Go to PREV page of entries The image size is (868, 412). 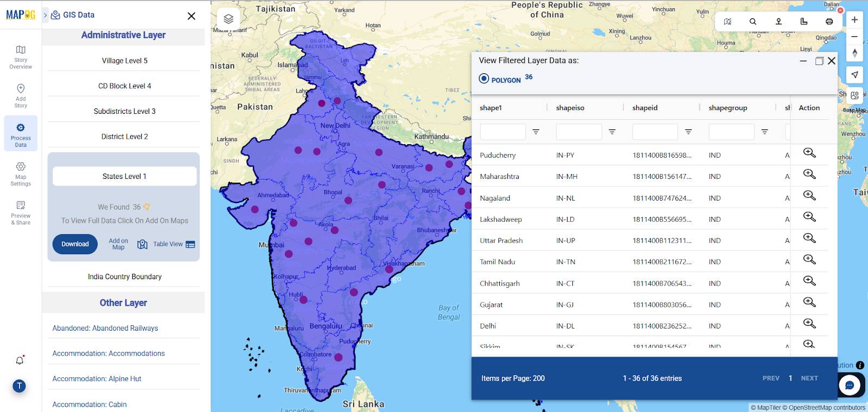(x=771, y=378)
